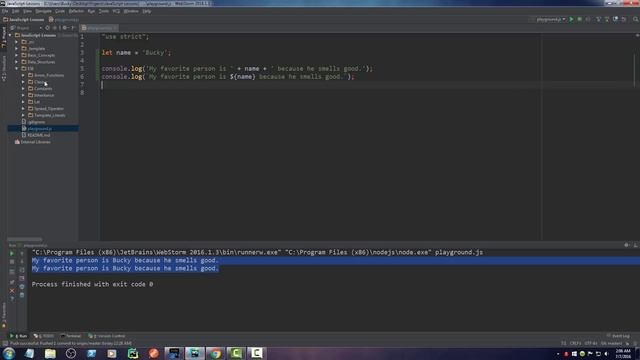Open the Edit menu

pyautogui.click(x=16, y=11)
